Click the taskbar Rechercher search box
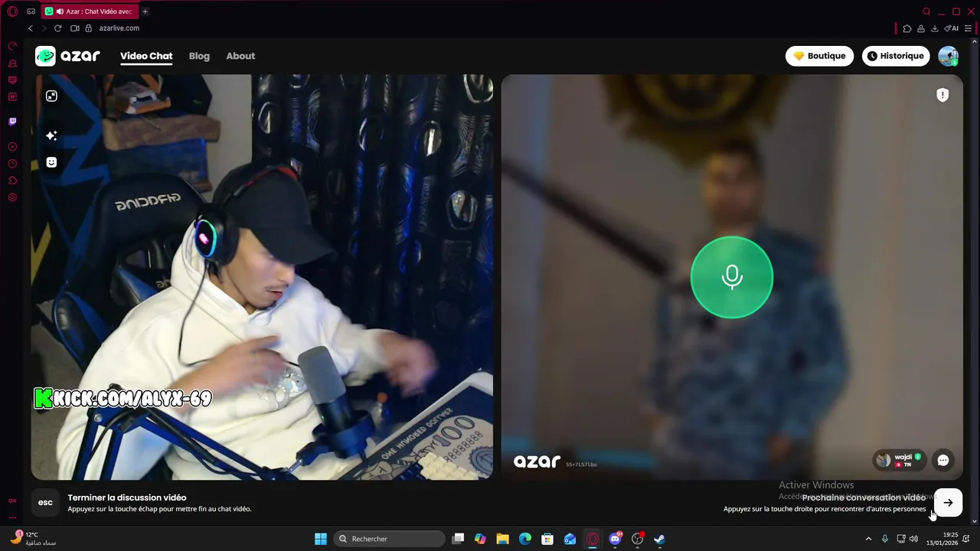 [x=390, y=539]
